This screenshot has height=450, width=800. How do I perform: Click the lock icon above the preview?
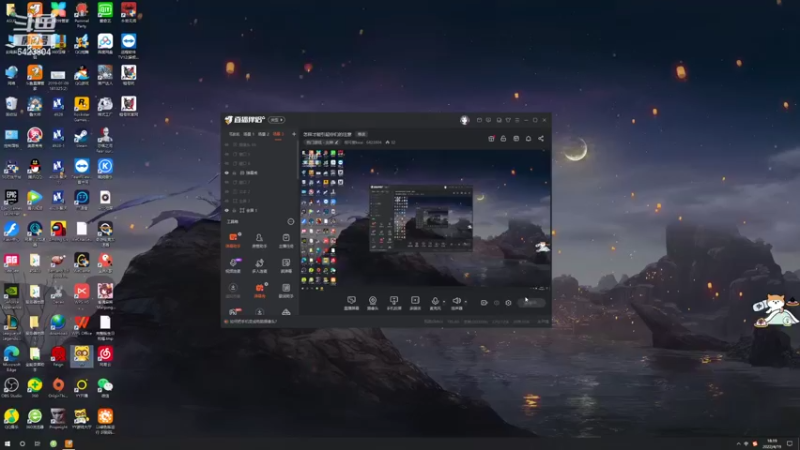coord(503,139)
